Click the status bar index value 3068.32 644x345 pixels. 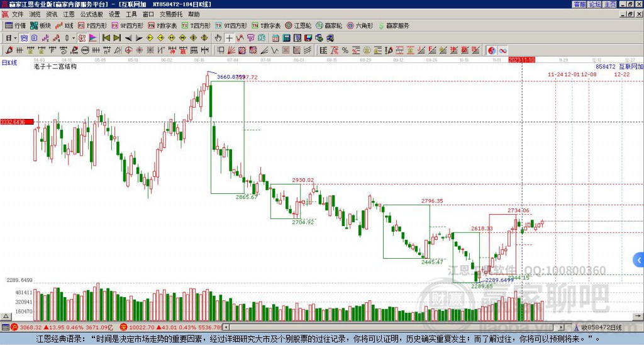[x=30, y=327]
